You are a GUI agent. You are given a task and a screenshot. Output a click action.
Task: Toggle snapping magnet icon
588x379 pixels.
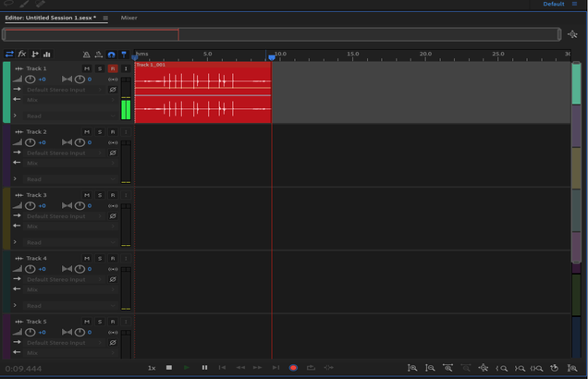tap(111, 55)
